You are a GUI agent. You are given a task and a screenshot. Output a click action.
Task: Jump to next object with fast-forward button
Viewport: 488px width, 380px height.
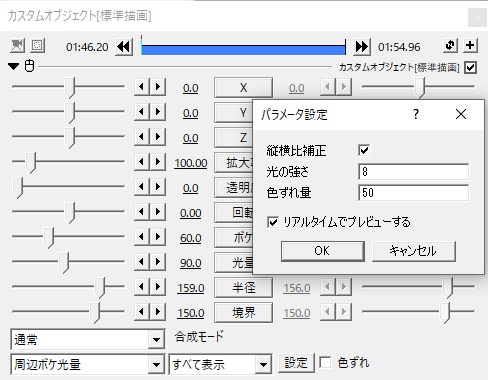[362, 47]
